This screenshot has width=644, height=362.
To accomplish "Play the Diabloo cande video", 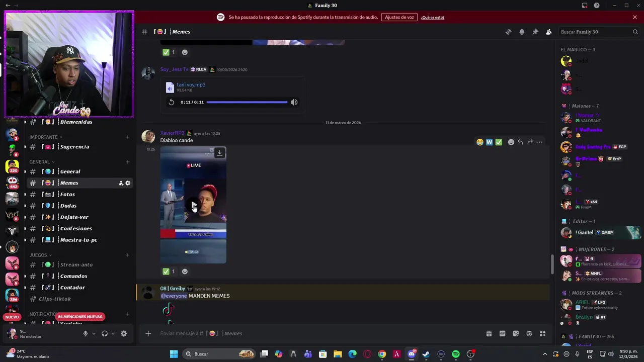I will (x=193, y=205).
